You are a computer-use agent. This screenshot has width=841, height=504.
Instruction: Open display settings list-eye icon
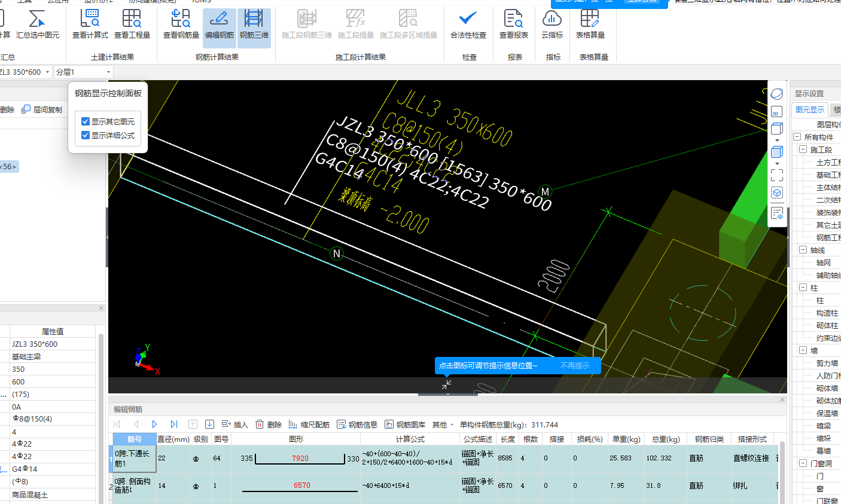pos(777,213)
